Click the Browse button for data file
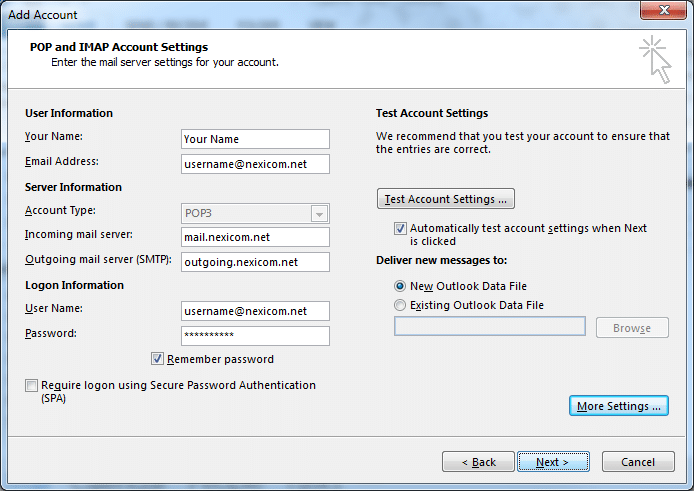Image resolution: width=694 pixels, height=491 pixels. 632,328
